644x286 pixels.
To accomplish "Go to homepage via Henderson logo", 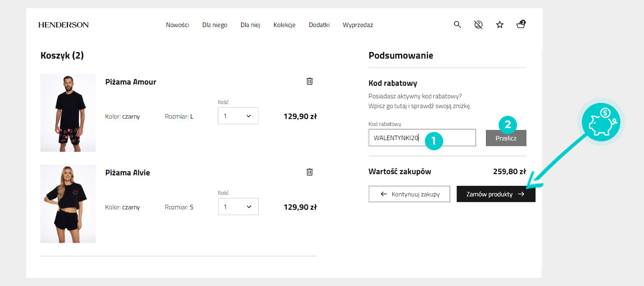I will pyautogui.click(x=63, y=25).
